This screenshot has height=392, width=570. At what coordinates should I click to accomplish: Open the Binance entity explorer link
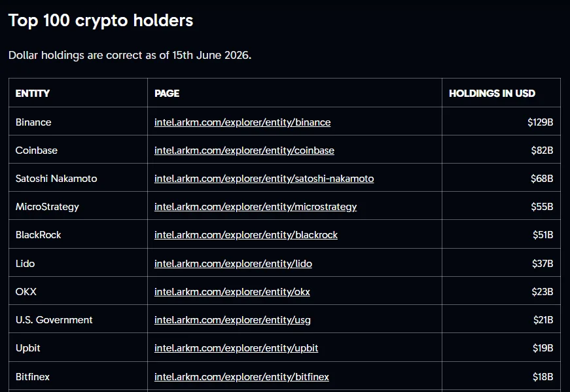point(243,122)
